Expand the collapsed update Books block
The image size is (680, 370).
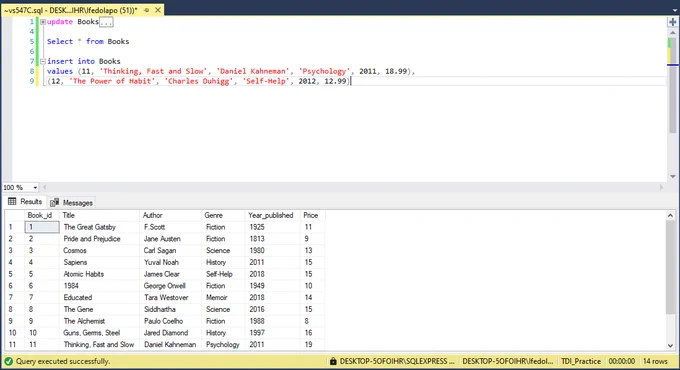pyautogui.click(x=43, y=22)
